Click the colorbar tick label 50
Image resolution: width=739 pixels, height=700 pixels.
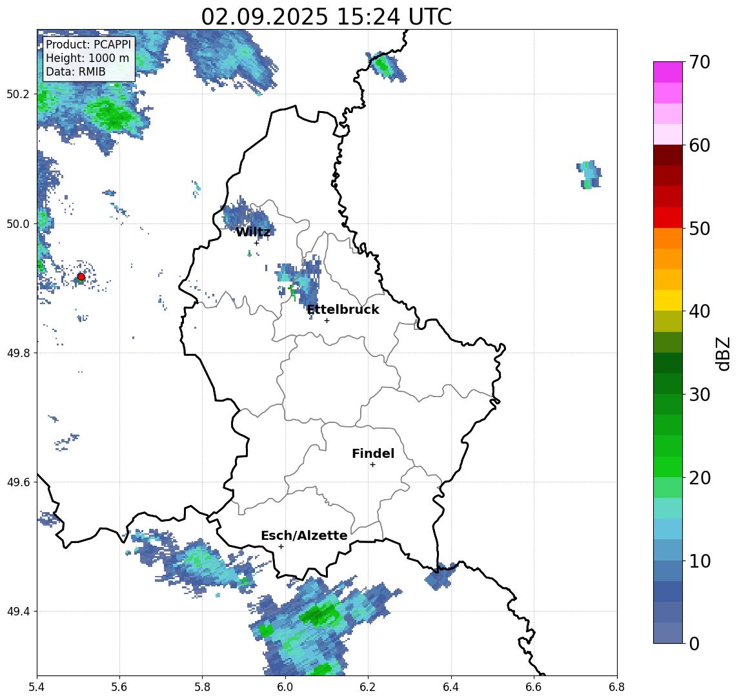point(700,229)
